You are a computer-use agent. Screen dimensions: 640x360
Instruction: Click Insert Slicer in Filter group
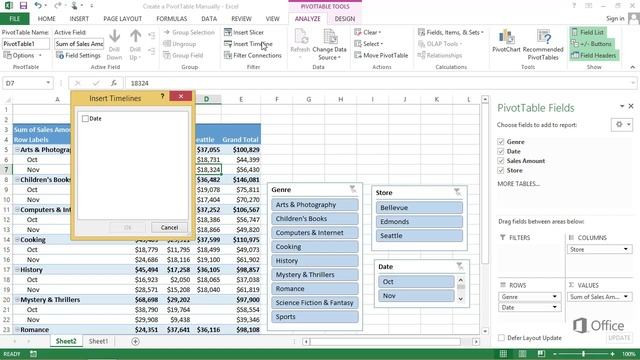[244, 32]
